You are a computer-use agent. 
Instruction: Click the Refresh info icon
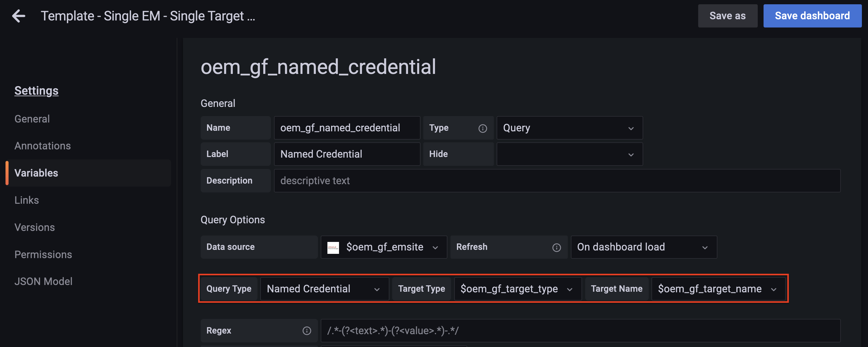[x=556, y=248]
